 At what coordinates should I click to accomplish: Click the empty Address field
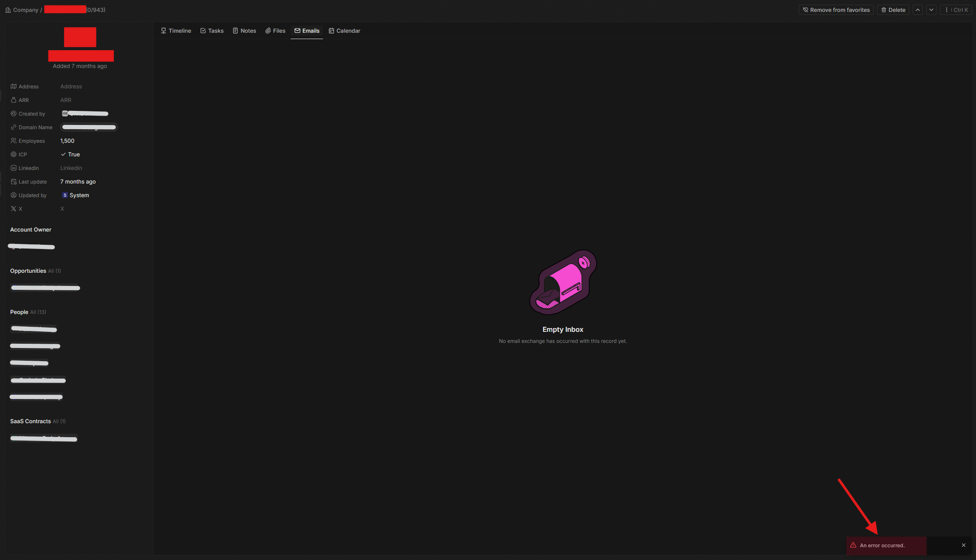click(x=71, y=86)
